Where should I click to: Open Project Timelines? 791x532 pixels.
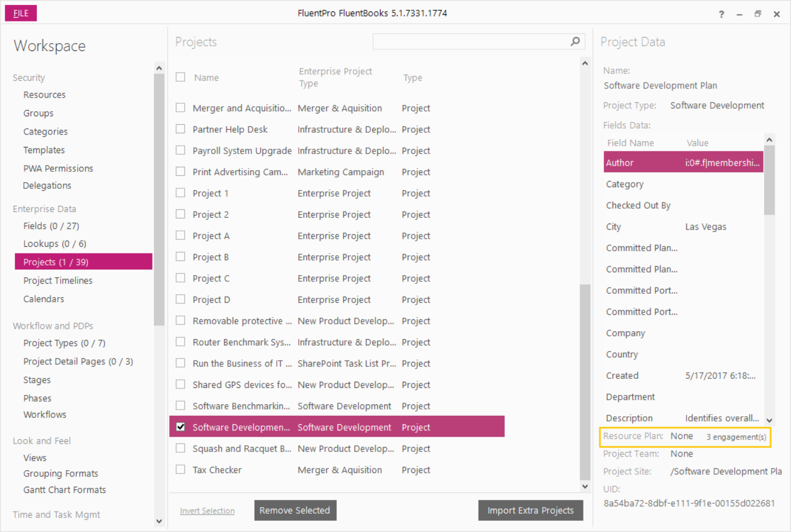pos(58,281)
